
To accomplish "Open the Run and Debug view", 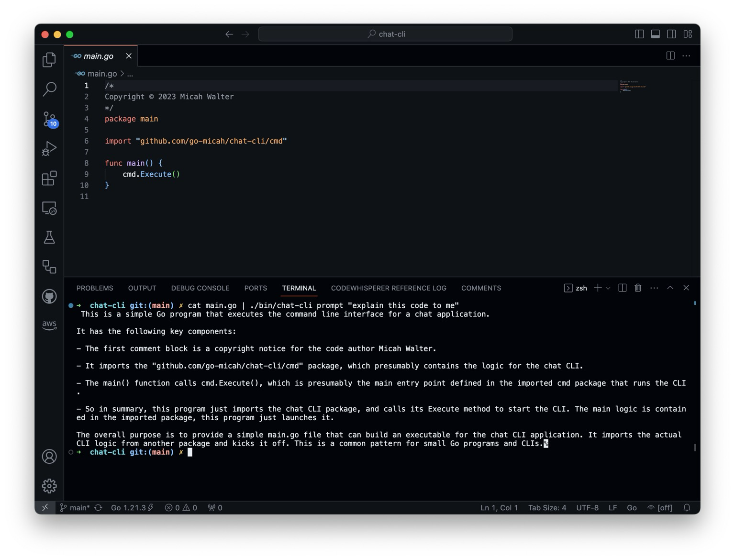I will 49,148.
